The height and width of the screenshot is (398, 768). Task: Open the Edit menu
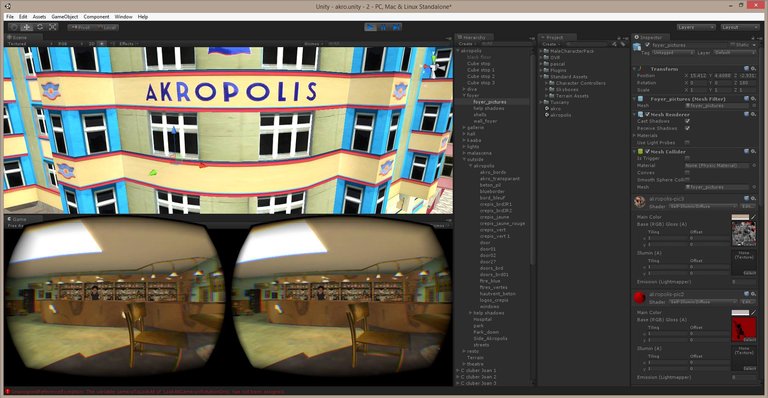[x=23, y=17]
